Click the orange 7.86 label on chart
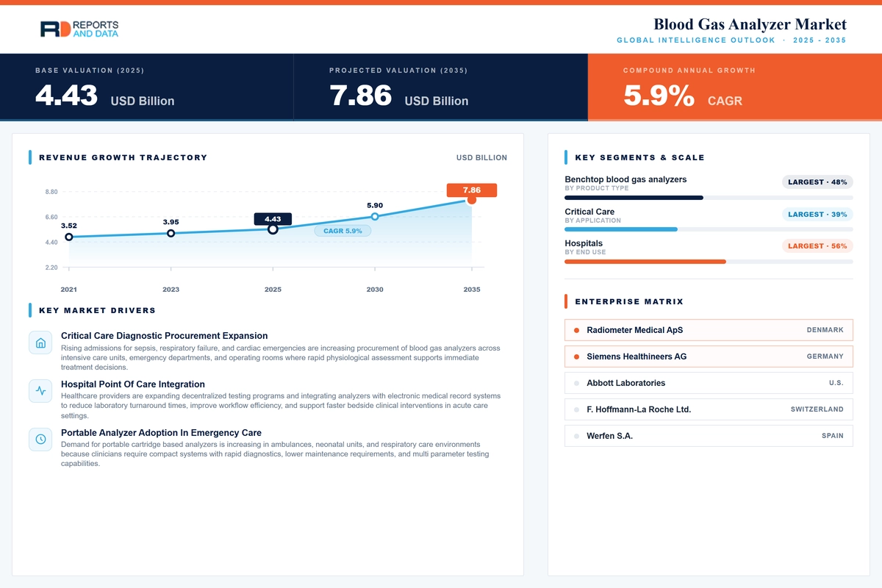This screenshot has width=882, height=588. [471, 190]
